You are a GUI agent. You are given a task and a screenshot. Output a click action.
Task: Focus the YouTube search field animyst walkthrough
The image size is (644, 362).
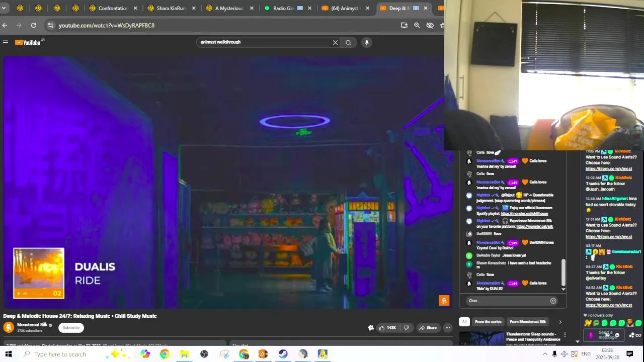[264, 42]
